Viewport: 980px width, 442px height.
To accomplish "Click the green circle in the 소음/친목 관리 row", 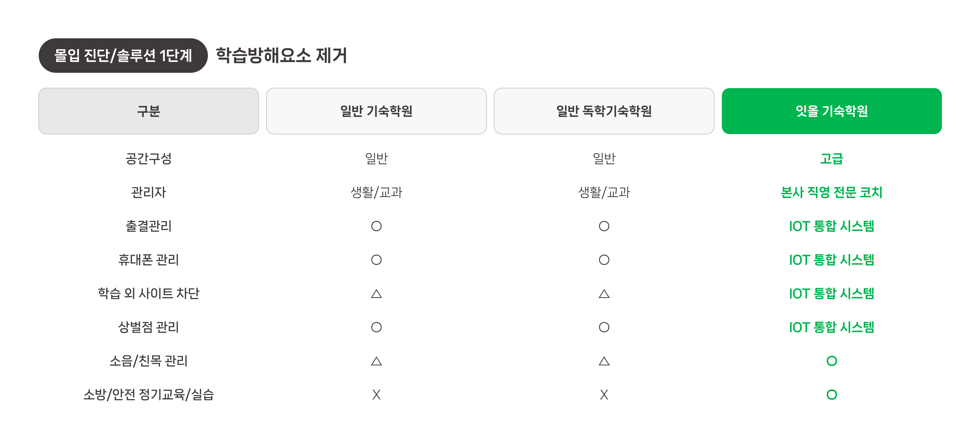I will (832, 361).
